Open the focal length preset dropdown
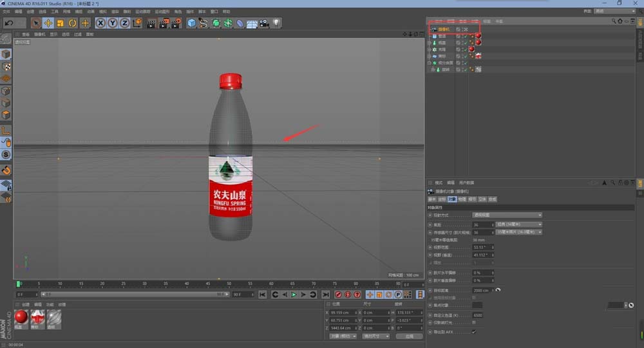644x348 pixels. point(518,224)
